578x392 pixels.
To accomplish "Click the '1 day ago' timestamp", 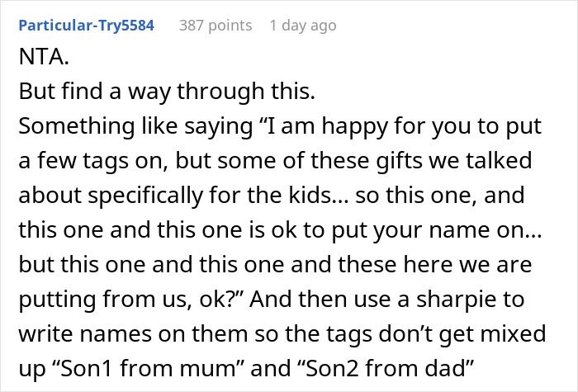I will click(x=303, y=26).
